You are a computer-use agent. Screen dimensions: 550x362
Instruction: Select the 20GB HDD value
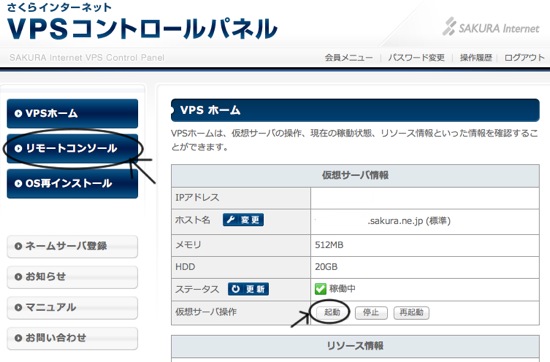326,267
